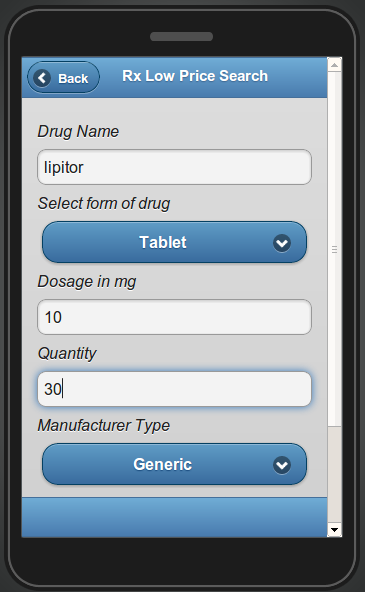Click inside the Quantity input field
Viewport: 365px width, 592px height.
point(174,389)
